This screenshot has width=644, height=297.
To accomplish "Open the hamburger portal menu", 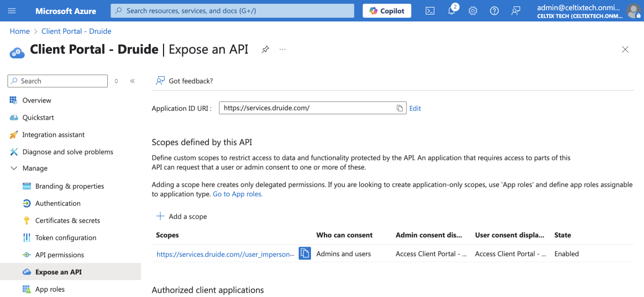I will click(x=12, y=11).
